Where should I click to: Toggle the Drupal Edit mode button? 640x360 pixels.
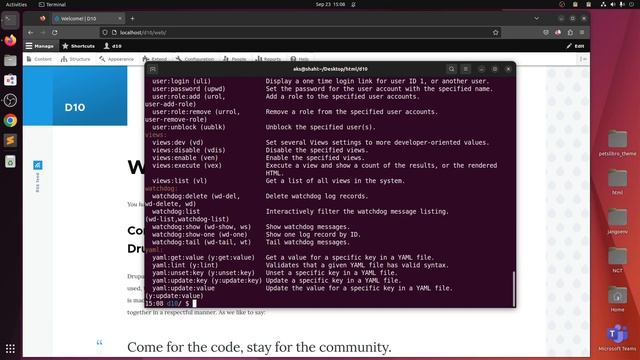(575, 46)
